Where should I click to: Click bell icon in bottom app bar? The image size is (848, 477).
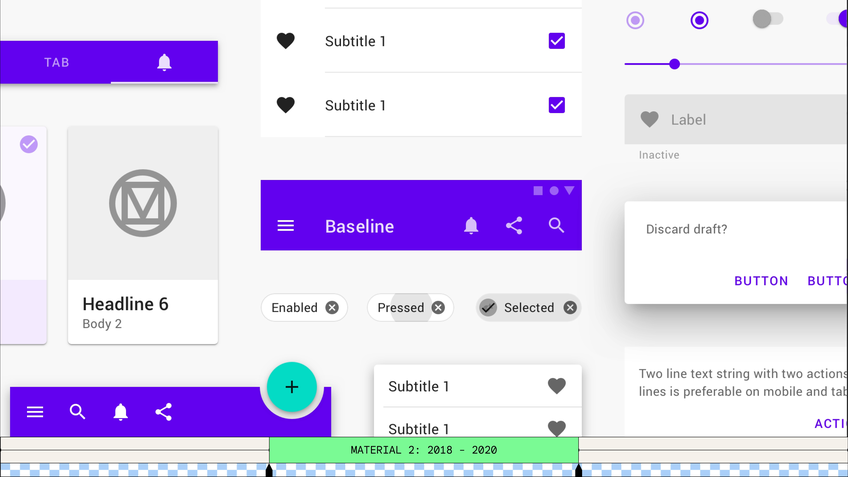(x=120, y=412)
